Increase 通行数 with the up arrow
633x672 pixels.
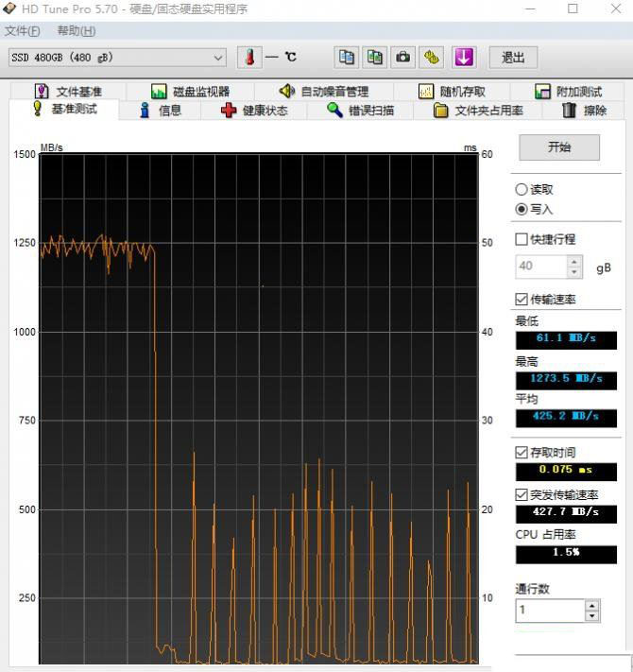(591, 606)
